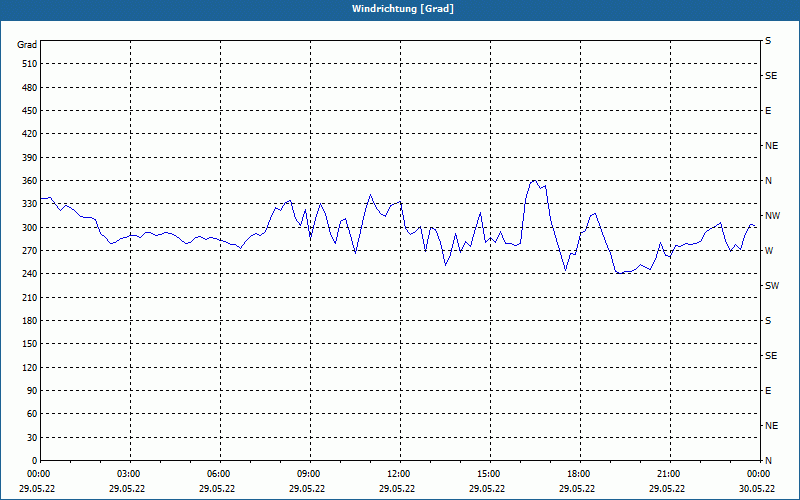Click the SW compass label
The width and height of the screenshot is (800, 500).
tap(772, 286)
